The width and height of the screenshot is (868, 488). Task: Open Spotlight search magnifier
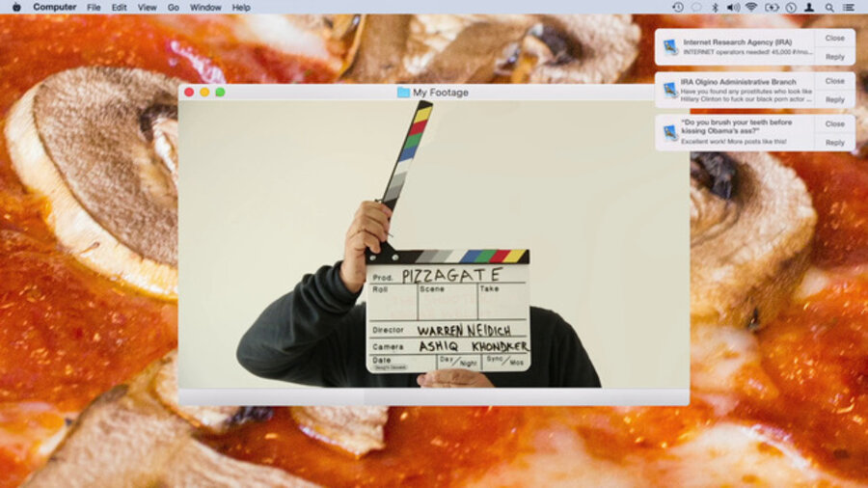coord(829,7)
